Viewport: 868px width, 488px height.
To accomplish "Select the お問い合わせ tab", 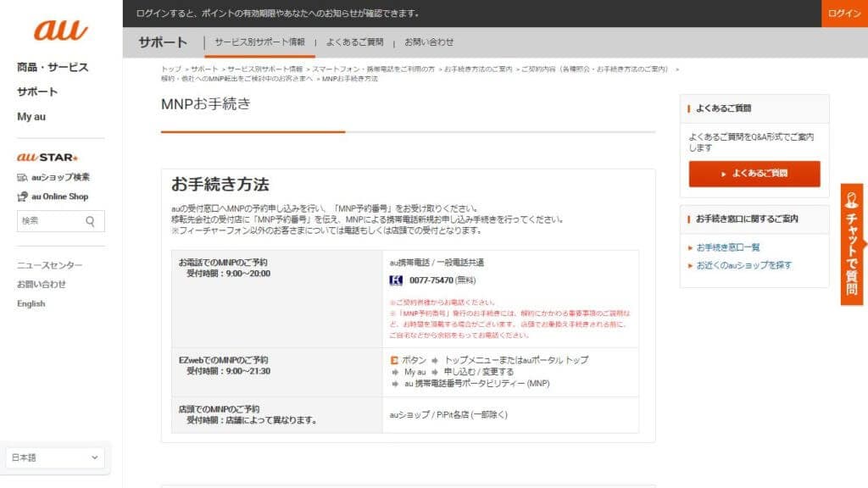I will click(428, 42).
